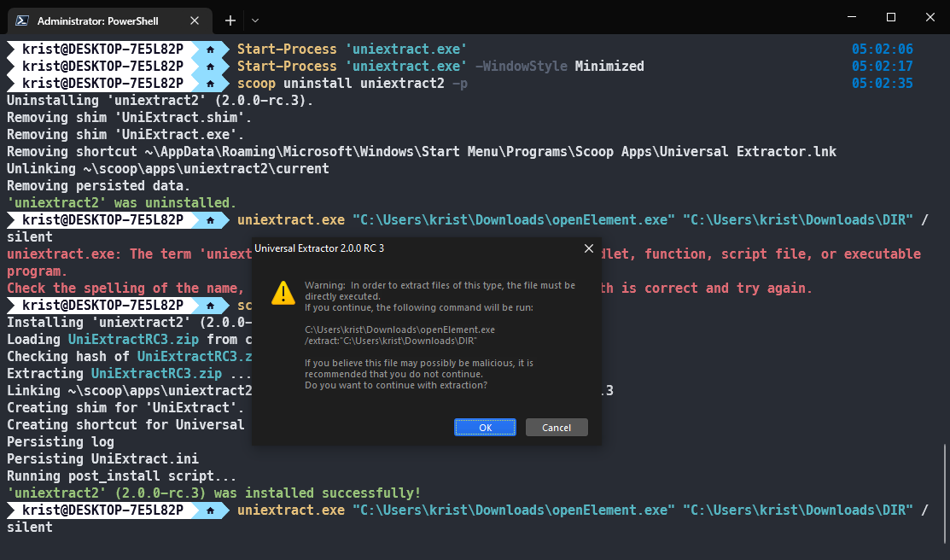Image resolution: width=950 pixels, height=560 pixels.
Task: Click "scoop uninstall uniextract2 -p" command
Action: 352,83
